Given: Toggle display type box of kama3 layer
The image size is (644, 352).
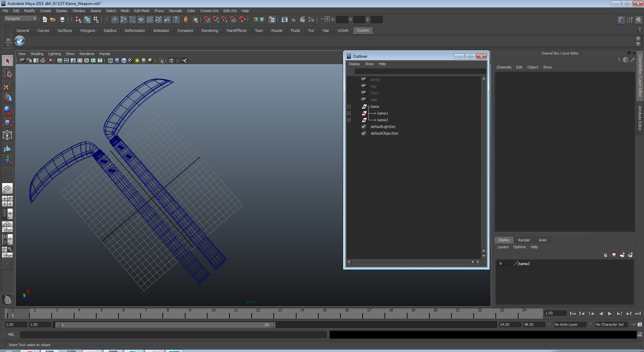Looking at the screenshot, I should point(508,264).
